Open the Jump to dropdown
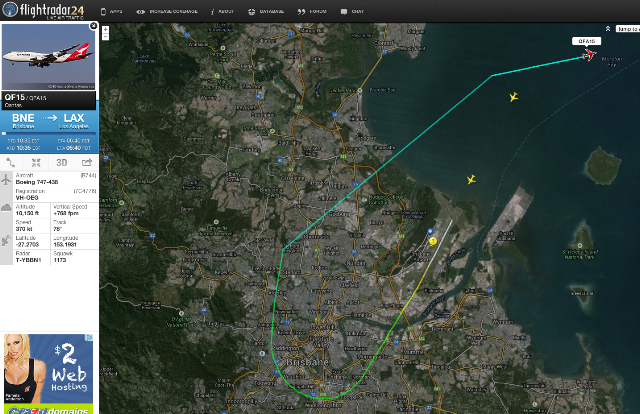Image resolution: width=640 pixels, height=414 pixels. pyautogui.click(x=627, y=29)
